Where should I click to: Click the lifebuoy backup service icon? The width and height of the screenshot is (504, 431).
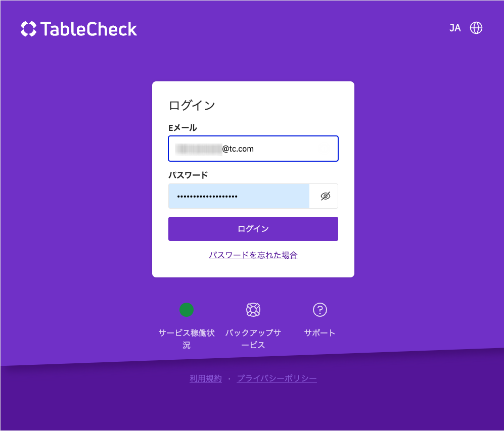[253, 310]
